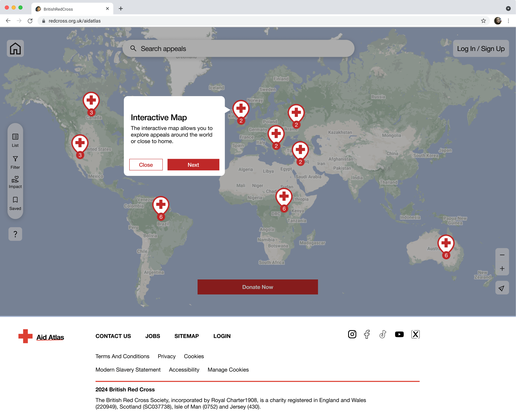Click the Donate Now button

(x=258, y=287)
